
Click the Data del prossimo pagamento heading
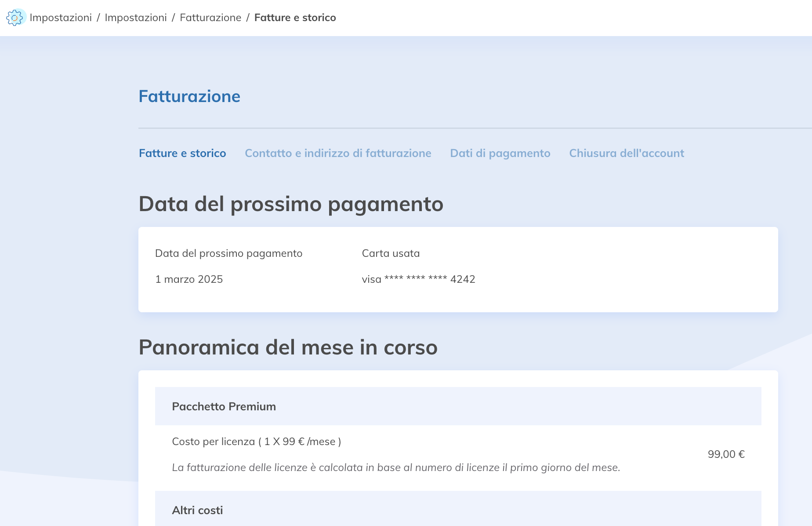(x=291, y=204)
